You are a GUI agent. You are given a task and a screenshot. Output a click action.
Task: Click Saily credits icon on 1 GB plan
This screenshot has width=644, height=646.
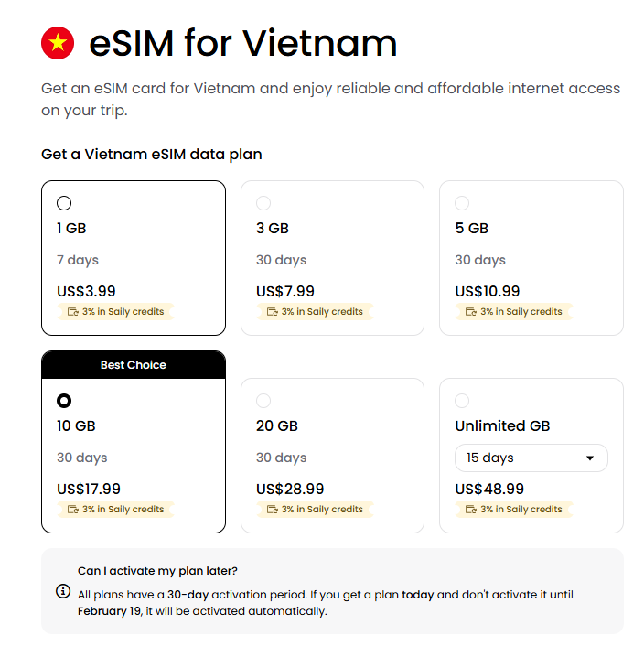tap(73, 312)
